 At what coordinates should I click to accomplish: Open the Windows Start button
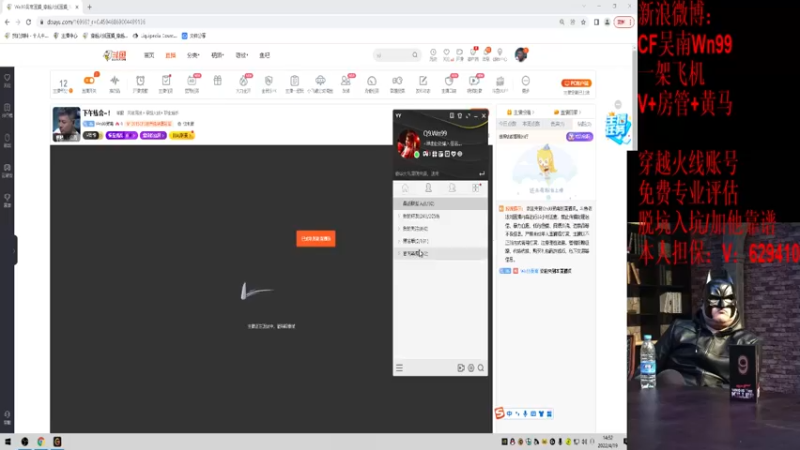(8, 441)
